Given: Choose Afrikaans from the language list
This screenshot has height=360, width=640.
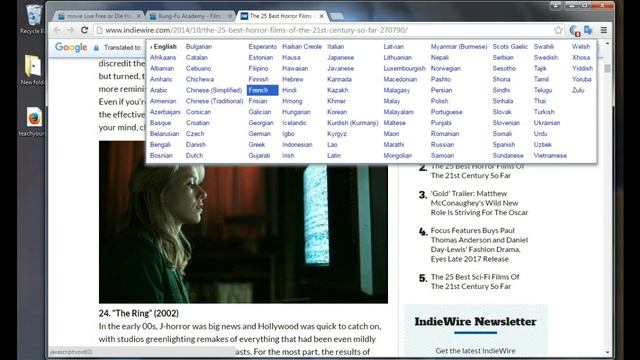Looking at the screenshot, I should click(163, 58).
